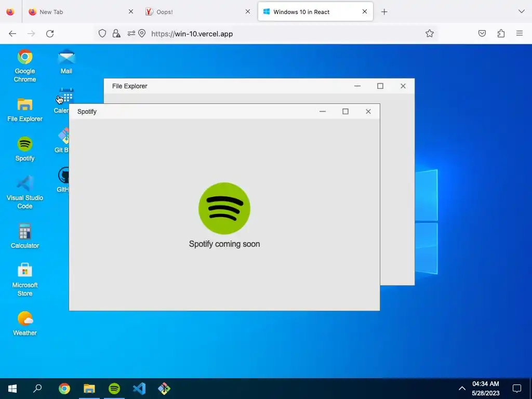Open File Explorer desktop shortcut
Screen dimensions: 532x399
(x=25, y=110)
